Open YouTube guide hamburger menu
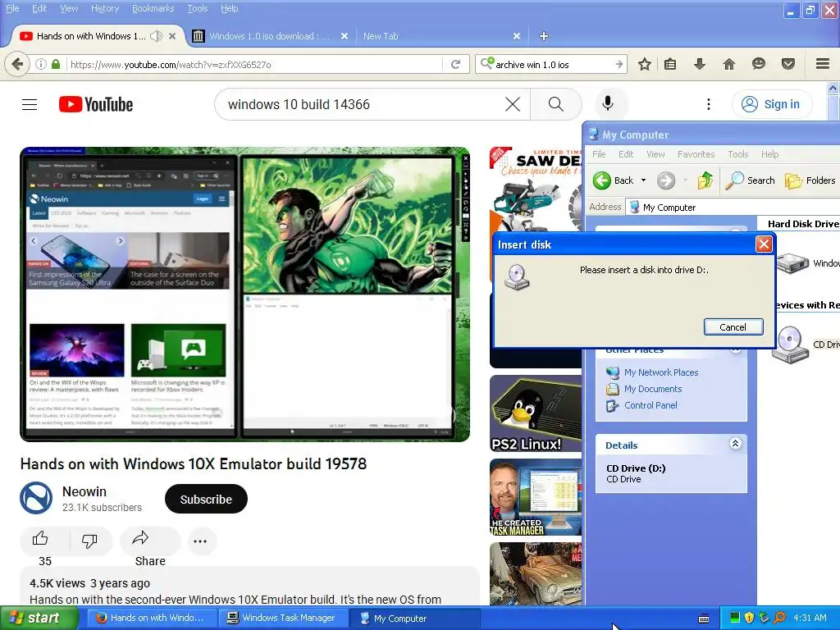 pyautogui.click(x=30, y=104)
